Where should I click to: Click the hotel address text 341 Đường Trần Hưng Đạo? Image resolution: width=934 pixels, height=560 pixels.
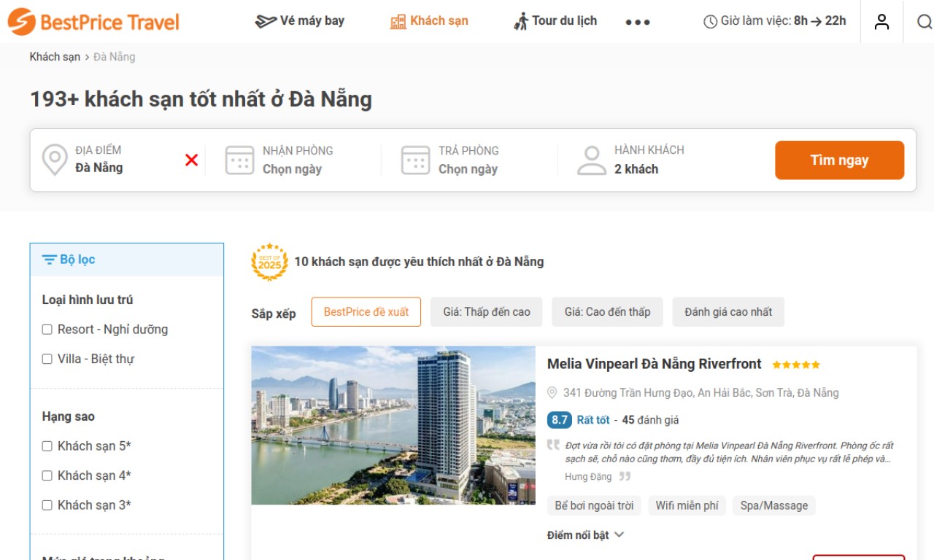(700, 393)
